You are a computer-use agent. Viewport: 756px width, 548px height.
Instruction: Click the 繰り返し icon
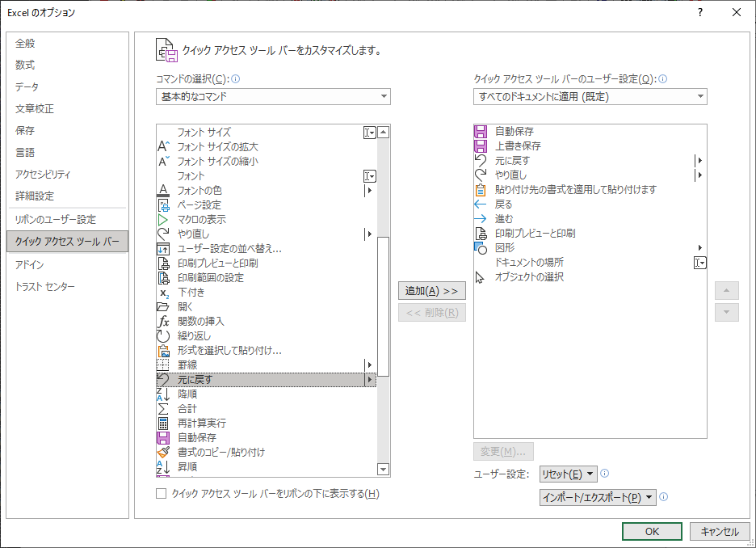point(163,335)
